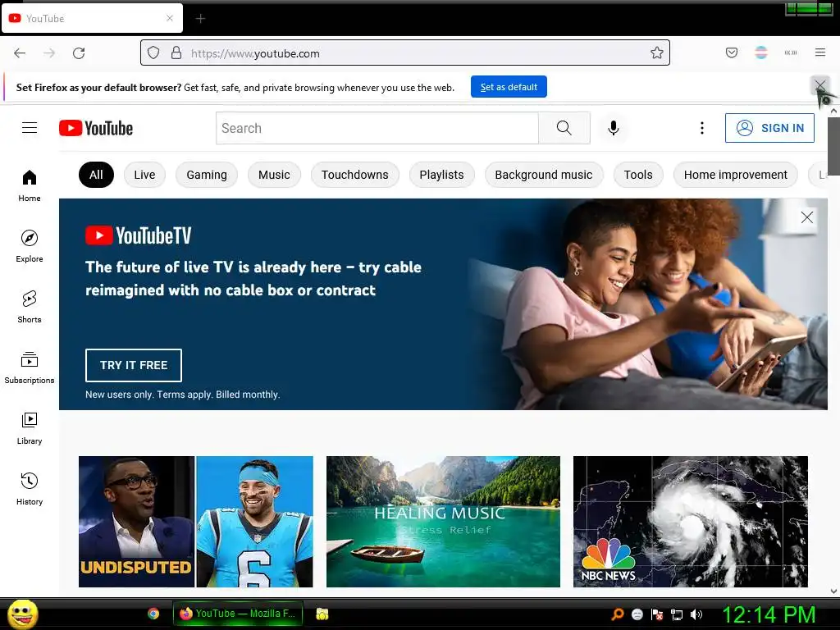Open the smiley start menu button
840x630 pixels.
coord(22,614)
